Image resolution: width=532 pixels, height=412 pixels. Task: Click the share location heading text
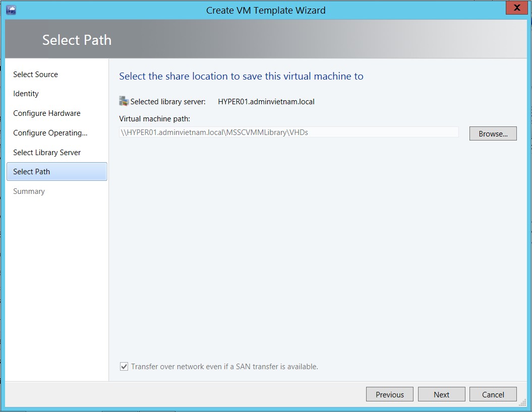[241, 76]
